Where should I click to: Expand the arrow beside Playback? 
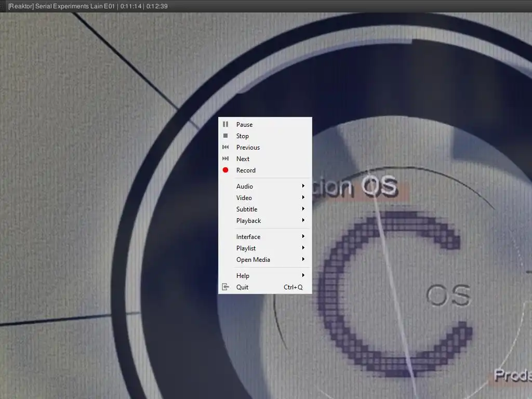coord(303,220)
